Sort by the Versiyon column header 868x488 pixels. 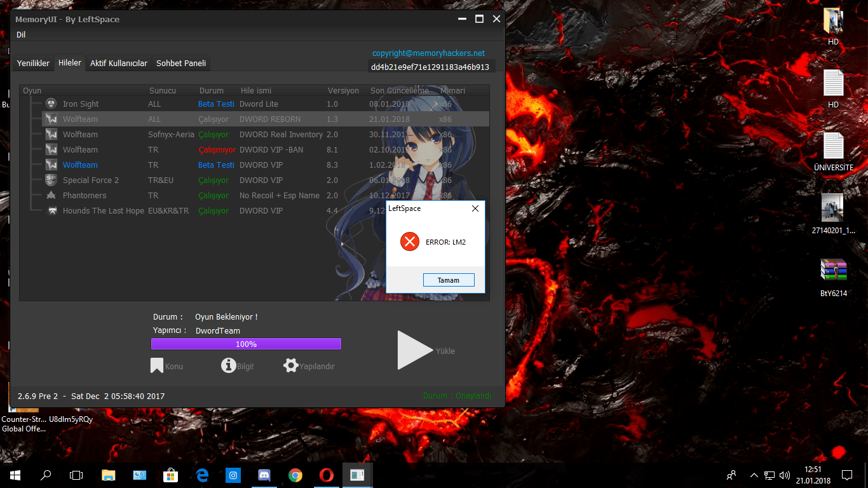pos(343,91)
